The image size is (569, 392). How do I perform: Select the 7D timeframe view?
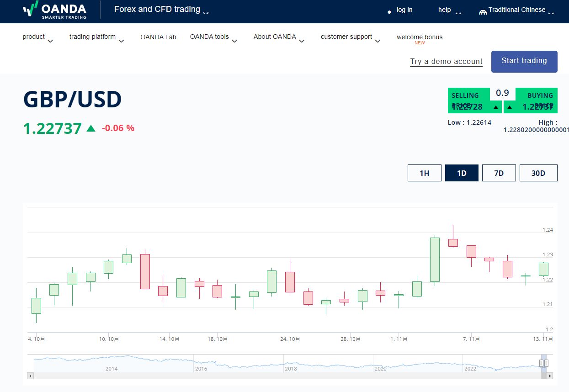tap(499, 173)
